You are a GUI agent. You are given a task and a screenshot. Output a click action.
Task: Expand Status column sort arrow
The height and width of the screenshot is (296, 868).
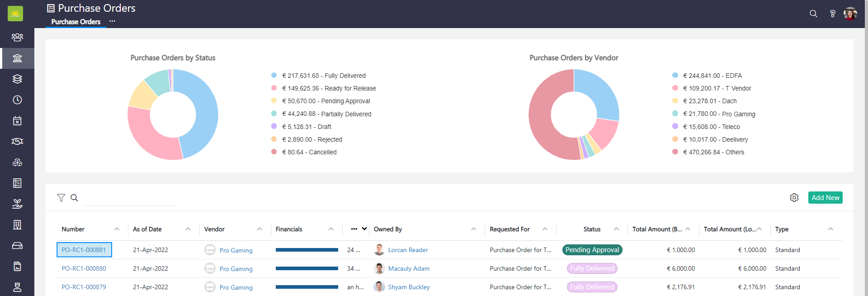[x=616, y=229]
